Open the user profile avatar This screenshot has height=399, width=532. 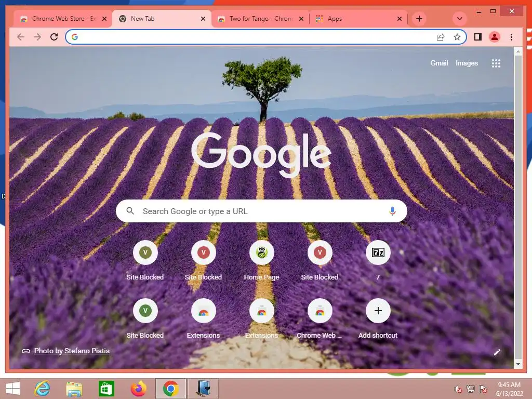click(x=495, y=37)
